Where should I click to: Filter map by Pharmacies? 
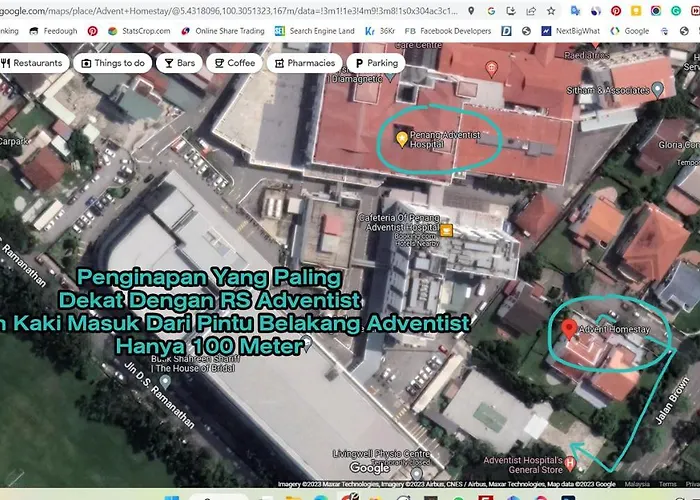tap(304, 63)
